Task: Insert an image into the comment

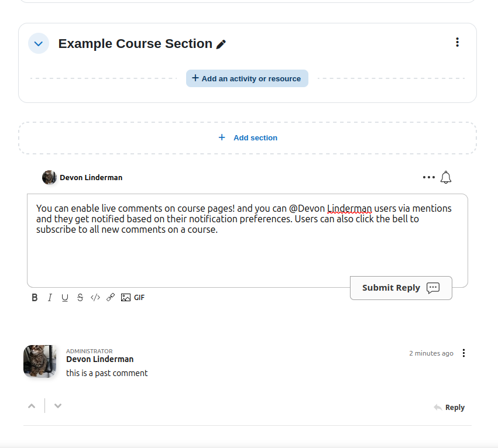Action: pos(125,298)
